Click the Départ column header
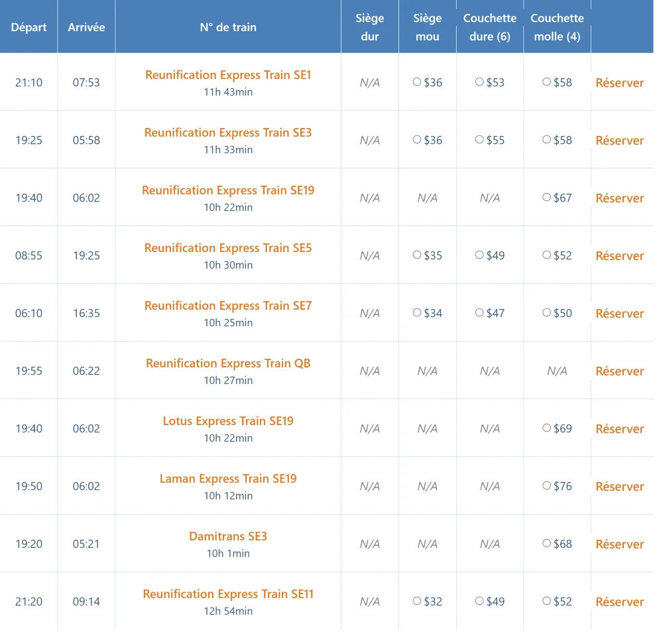Image resolution: width=663 pixels, height=644 pixels. 29,27
